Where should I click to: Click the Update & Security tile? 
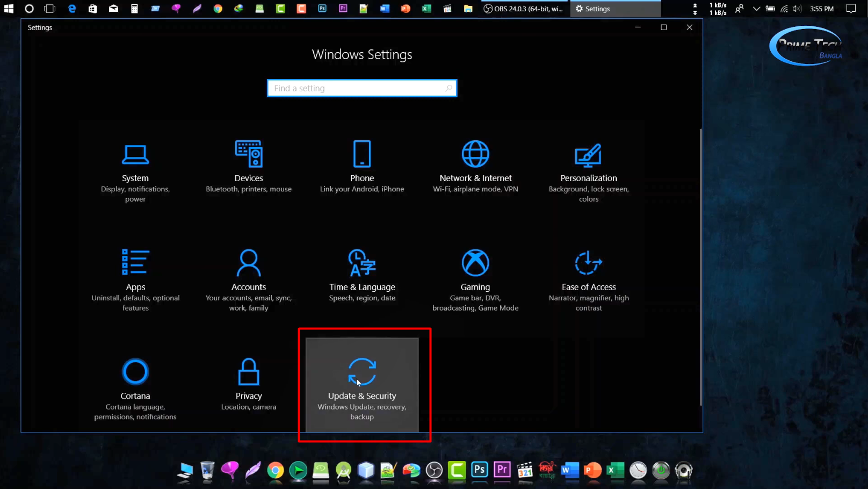click(362, 385)
